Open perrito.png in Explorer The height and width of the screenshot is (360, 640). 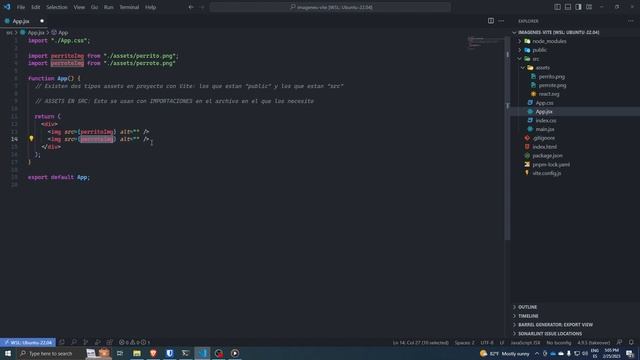click(x=551, y=76)
